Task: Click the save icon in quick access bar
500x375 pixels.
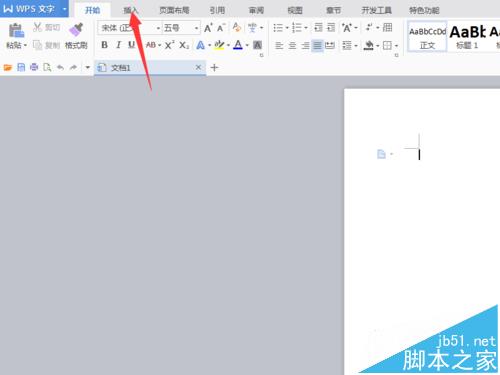Action: click(21, 68)
